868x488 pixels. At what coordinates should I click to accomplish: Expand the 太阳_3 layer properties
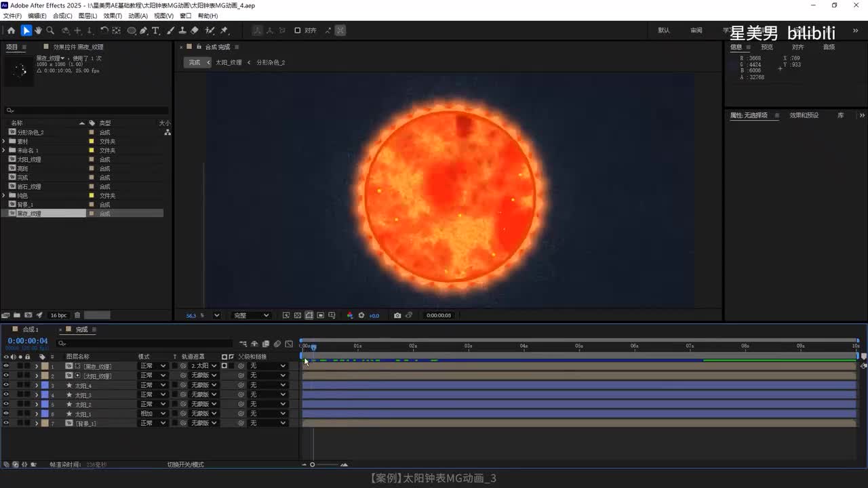tap(37, 394)
